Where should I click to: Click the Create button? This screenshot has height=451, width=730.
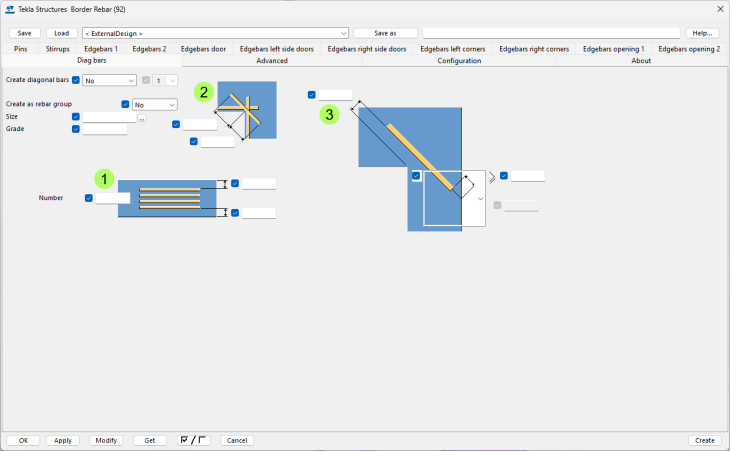[x=705, y=440]
